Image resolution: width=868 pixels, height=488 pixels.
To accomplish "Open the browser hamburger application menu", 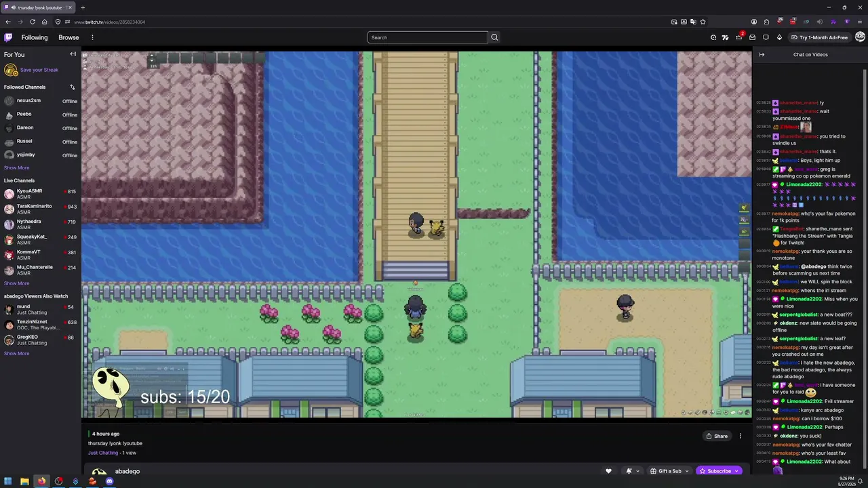I will point(860,22).
